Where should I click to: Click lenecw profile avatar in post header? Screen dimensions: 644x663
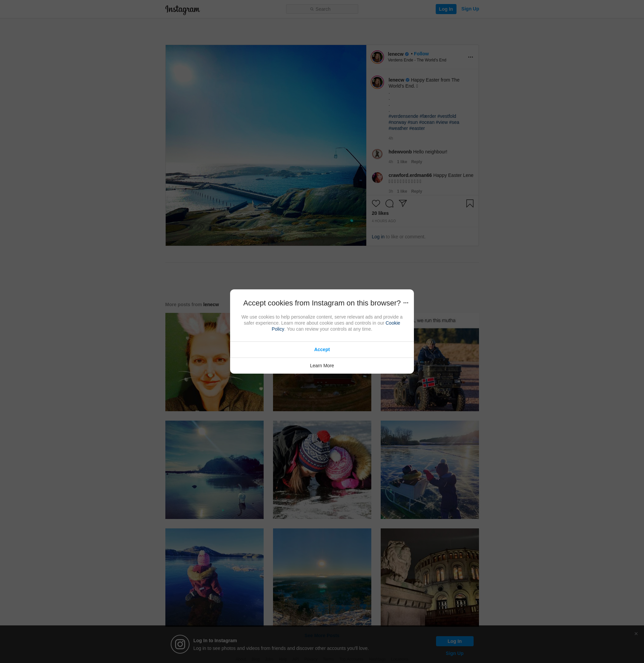click(x=377, y=57)
